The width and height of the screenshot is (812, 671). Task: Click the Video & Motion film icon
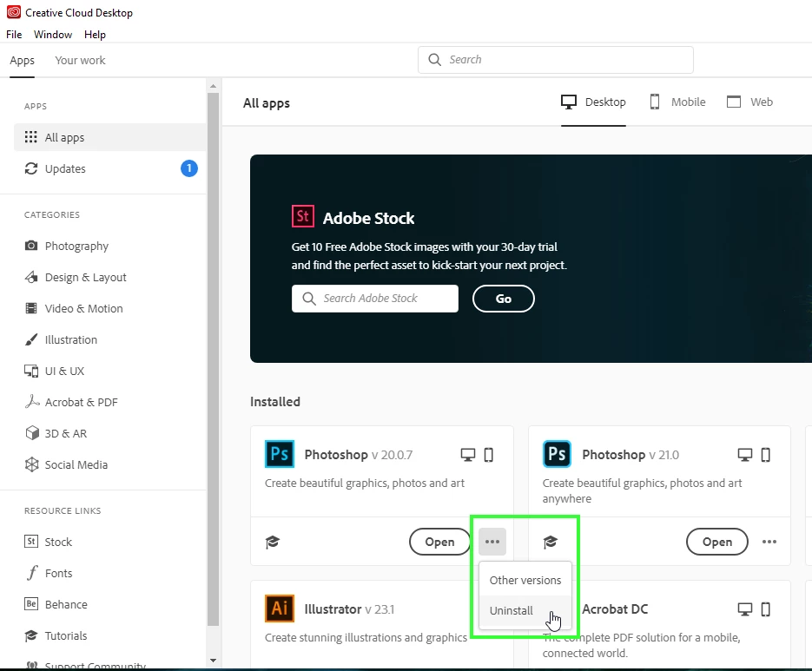tap(31, 308)
